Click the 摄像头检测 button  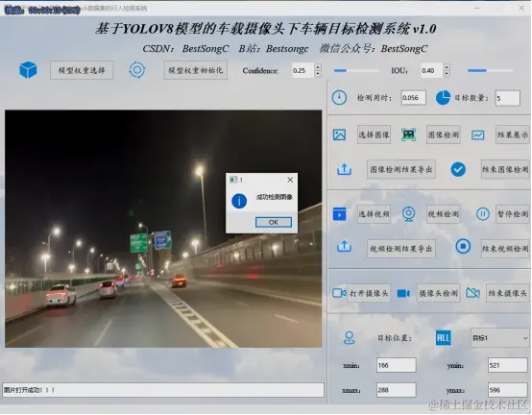click(438, 293)
